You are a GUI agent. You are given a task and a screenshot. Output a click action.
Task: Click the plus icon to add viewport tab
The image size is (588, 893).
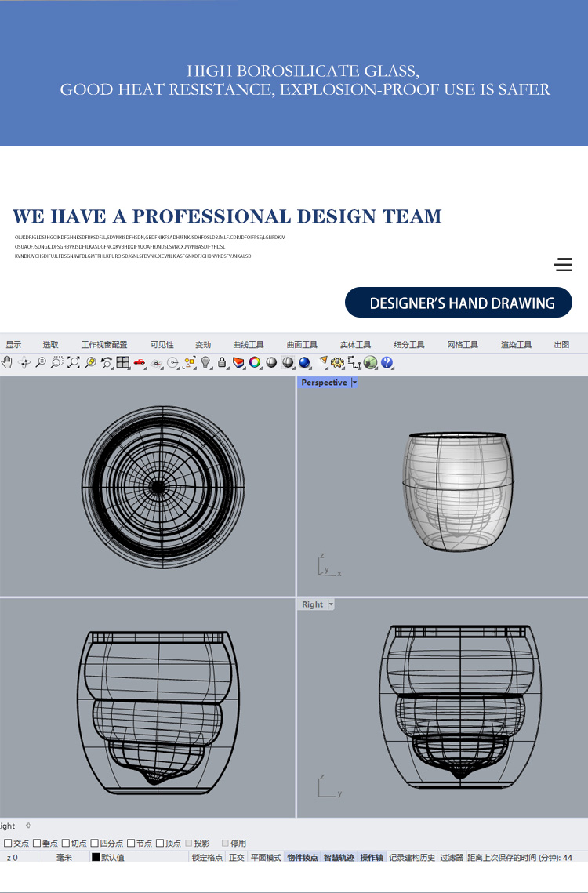point(28,826)
